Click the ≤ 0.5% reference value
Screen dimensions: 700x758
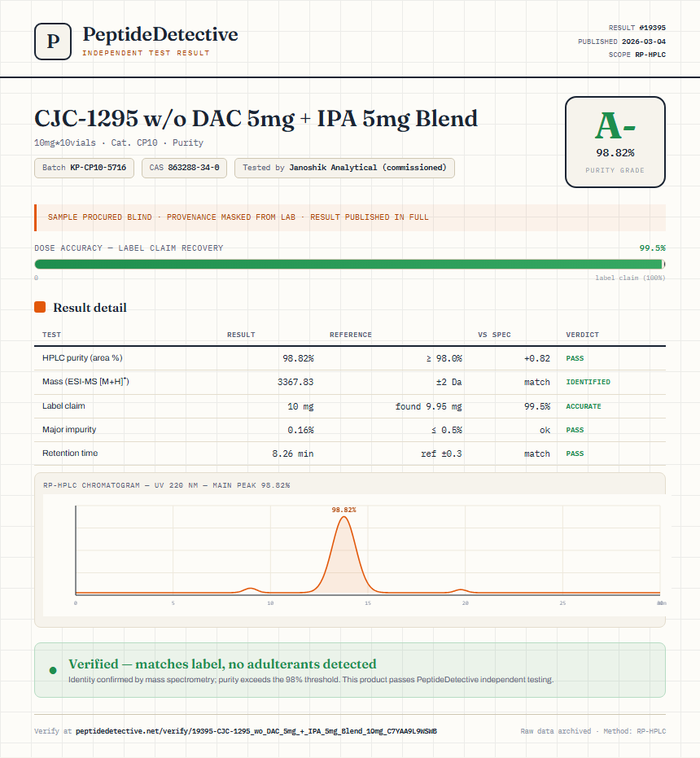click(x=446, y=430)
